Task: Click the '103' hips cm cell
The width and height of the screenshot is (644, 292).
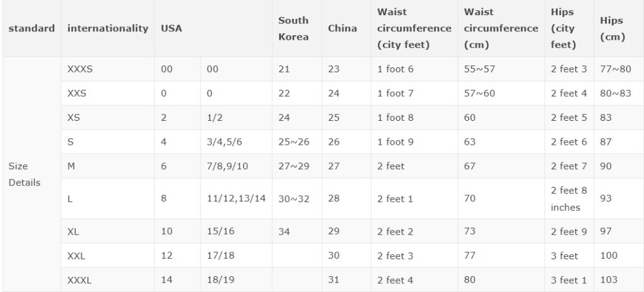Action: (619, 280)
